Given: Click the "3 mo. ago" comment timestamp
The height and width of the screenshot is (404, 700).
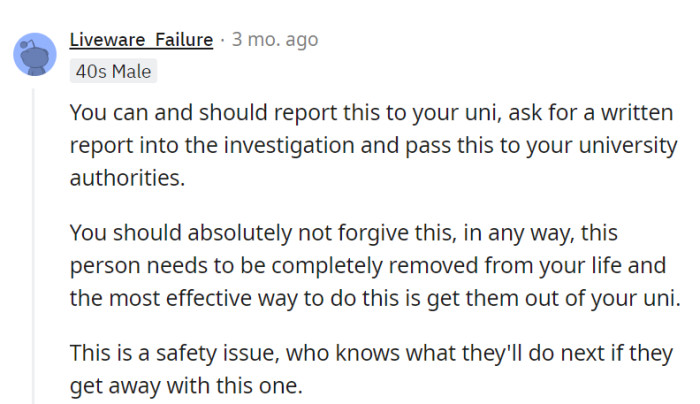Looking at the screenshot, I should point(275,40).
